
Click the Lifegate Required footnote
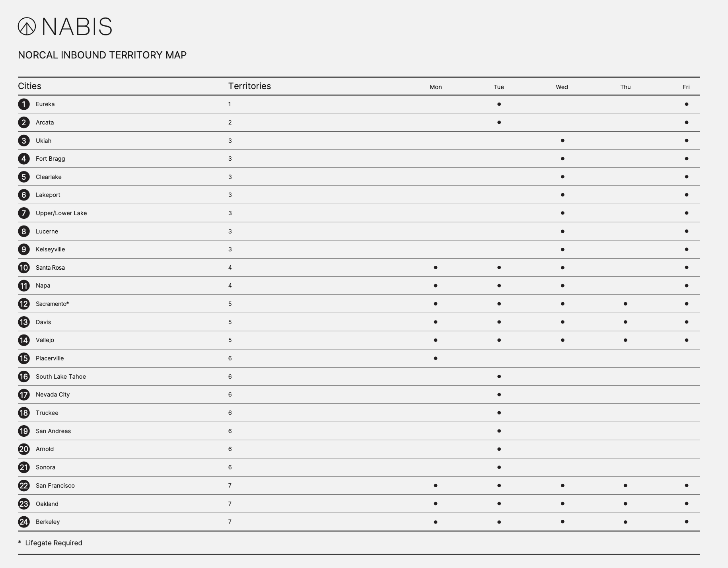[x=53, y=543]
